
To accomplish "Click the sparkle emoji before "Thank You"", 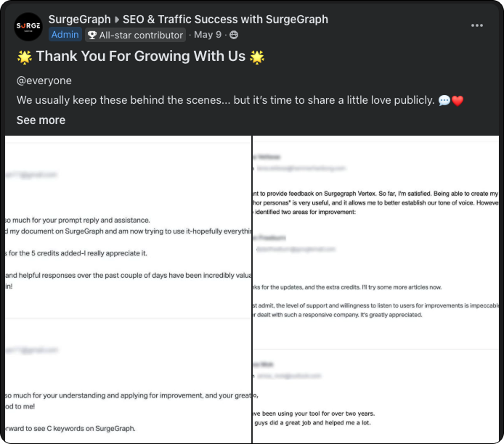I will [24, 57].
